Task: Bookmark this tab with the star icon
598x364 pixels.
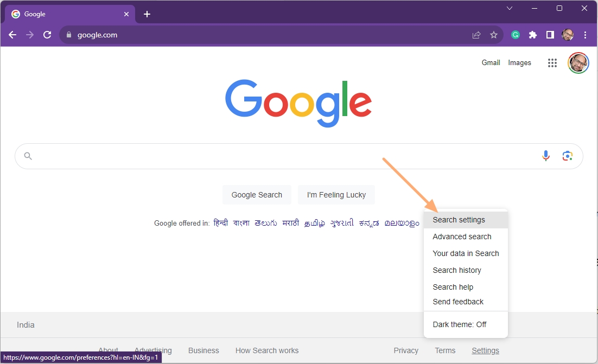Action: pos(494,35)
